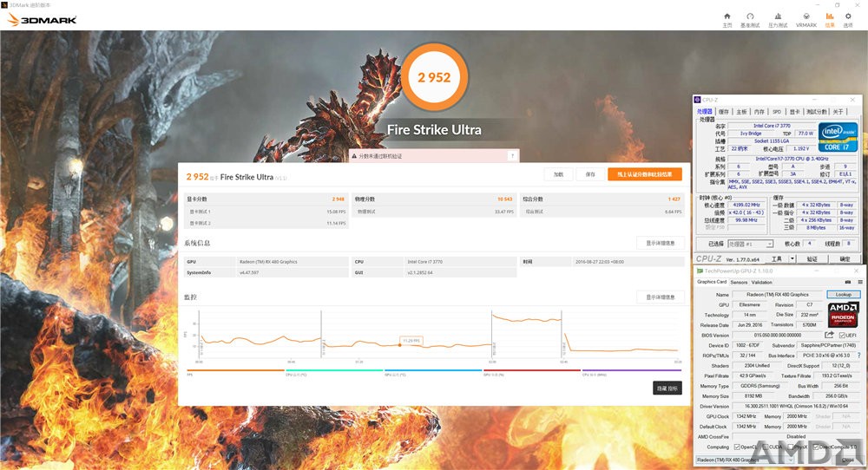Toggle the DirectCompute checkbox in GPU-Z
Image resolution: width=868 pixels, height=470 pixels.
tap(816, 447)
